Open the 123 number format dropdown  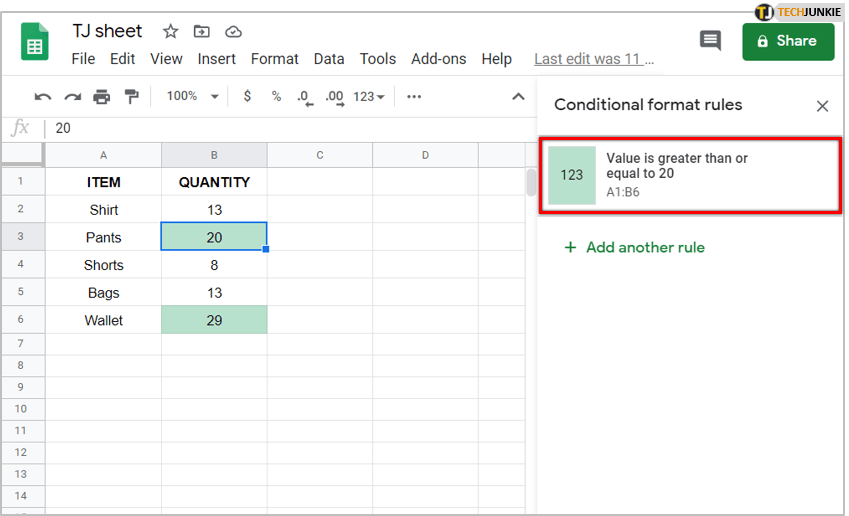(369, 97)
